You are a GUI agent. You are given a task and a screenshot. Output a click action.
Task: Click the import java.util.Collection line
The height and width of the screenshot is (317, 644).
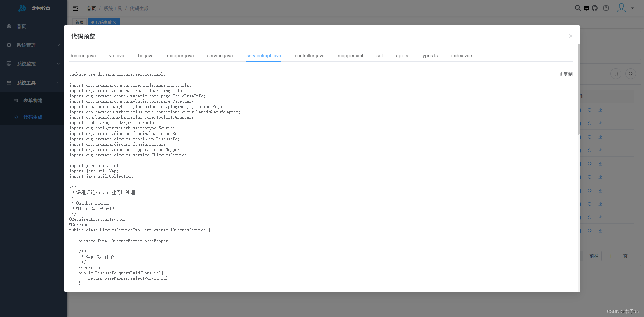click(102, 176)
